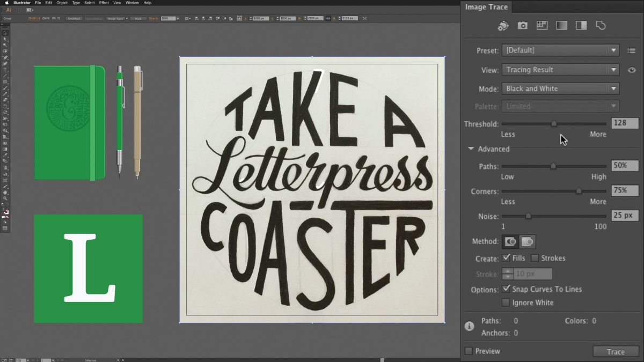Click the Black and White preset icon

581,25
